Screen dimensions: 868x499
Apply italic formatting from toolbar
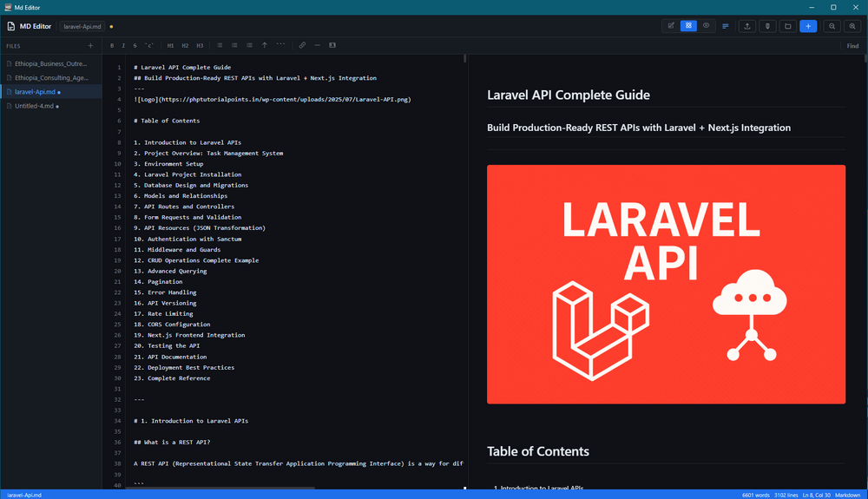click(x=123, y=45)
